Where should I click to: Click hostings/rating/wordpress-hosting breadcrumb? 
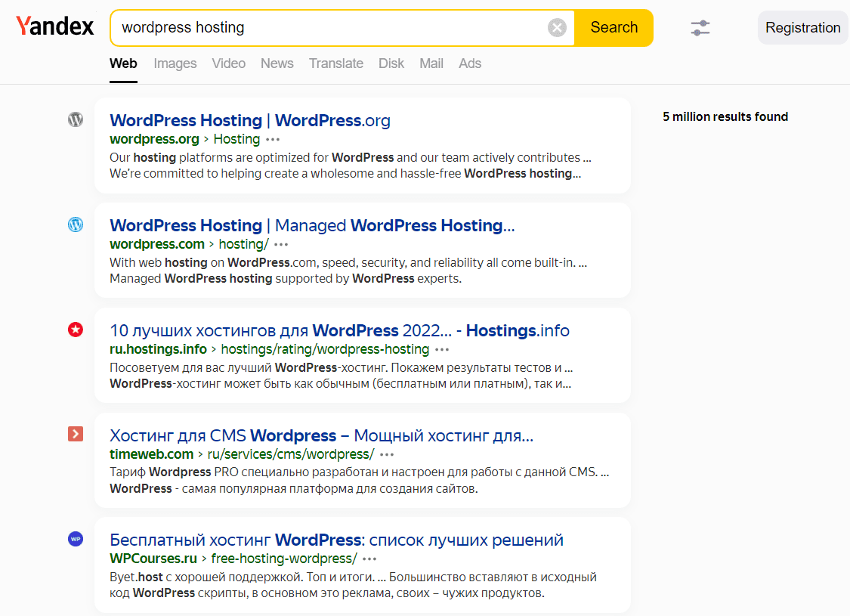[x=325, y=350]
